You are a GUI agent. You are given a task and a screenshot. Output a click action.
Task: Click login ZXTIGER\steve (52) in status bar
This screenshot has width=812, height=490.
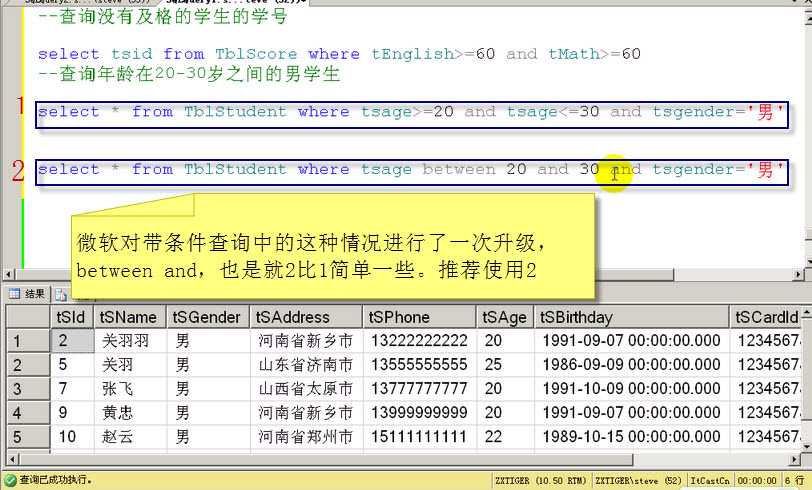(x=639, y=481)
